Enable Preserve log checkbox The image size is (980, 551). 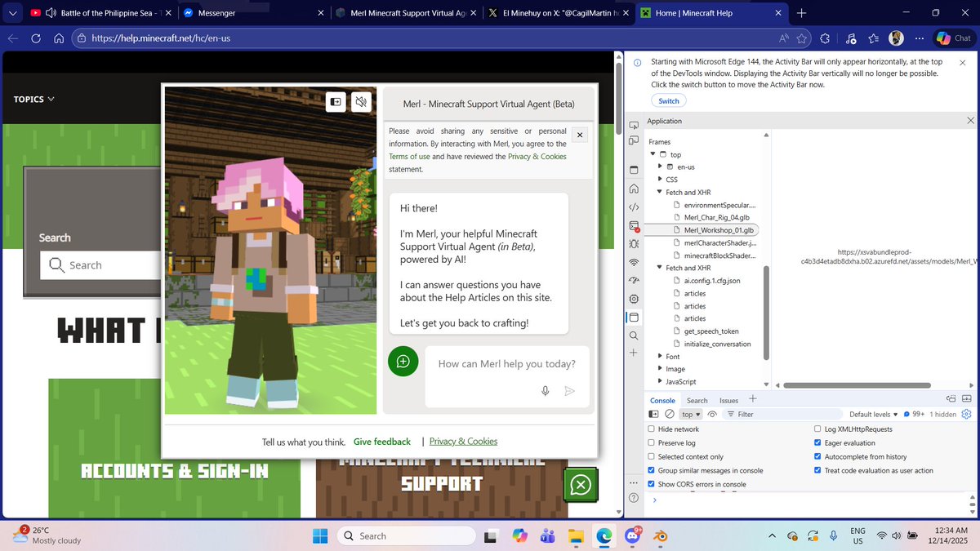click(651, 443)
